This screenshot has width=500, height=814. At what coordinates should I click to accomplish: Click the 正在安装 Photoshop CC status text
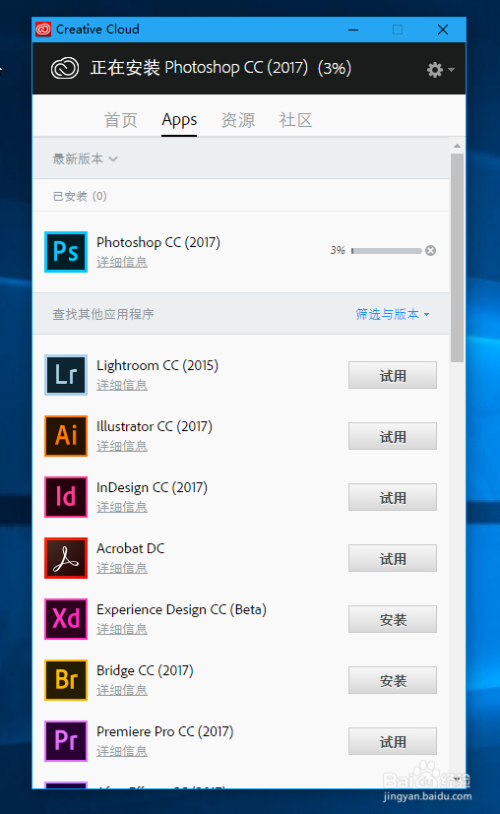[x=221, y=68]
